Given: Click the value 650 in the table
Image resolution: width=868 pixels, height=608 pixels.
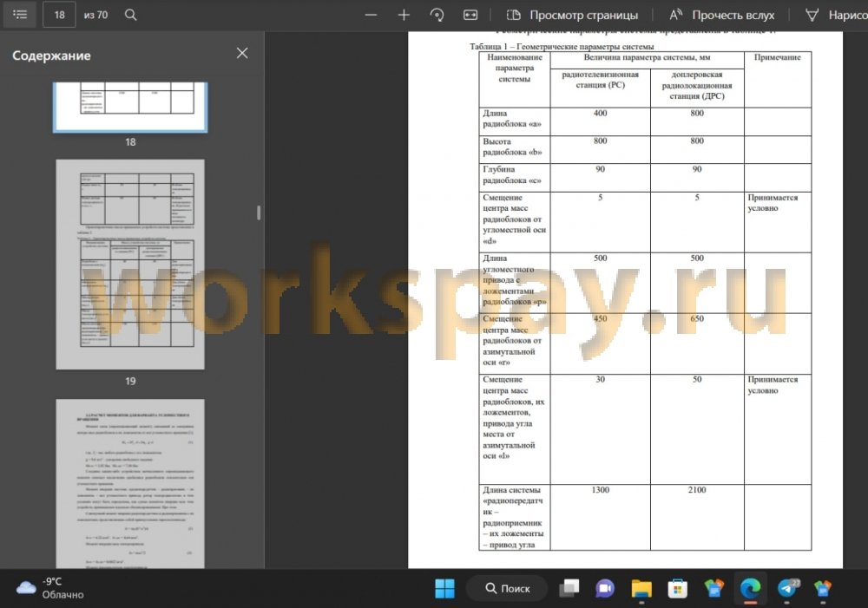Looking at the screenshot, I should (697, 318).
